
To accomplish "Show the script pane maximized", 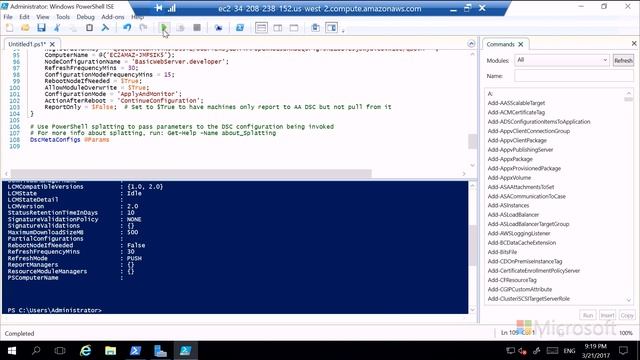I will 294,28.
